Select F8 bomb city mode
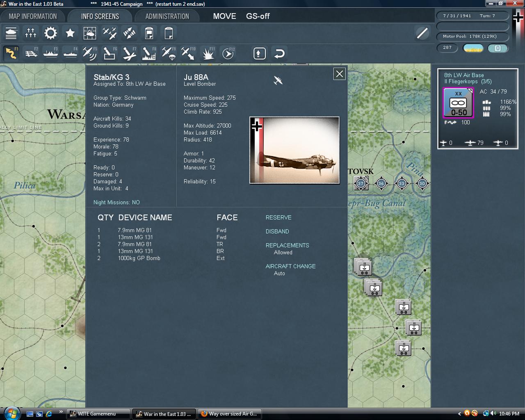The image size is (525, 420). pos(149,53)
